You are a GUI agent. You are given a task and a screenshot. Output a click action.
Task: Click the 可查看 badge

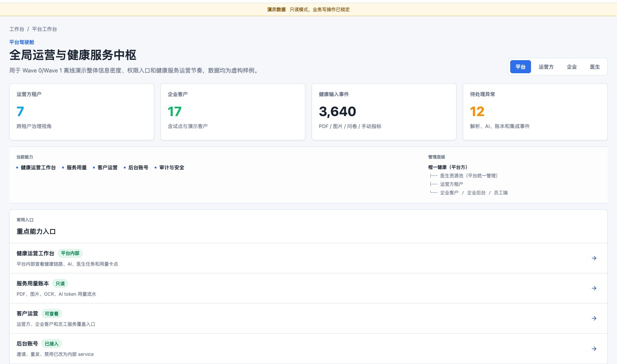pyautogui.click(x=52, y=313)
